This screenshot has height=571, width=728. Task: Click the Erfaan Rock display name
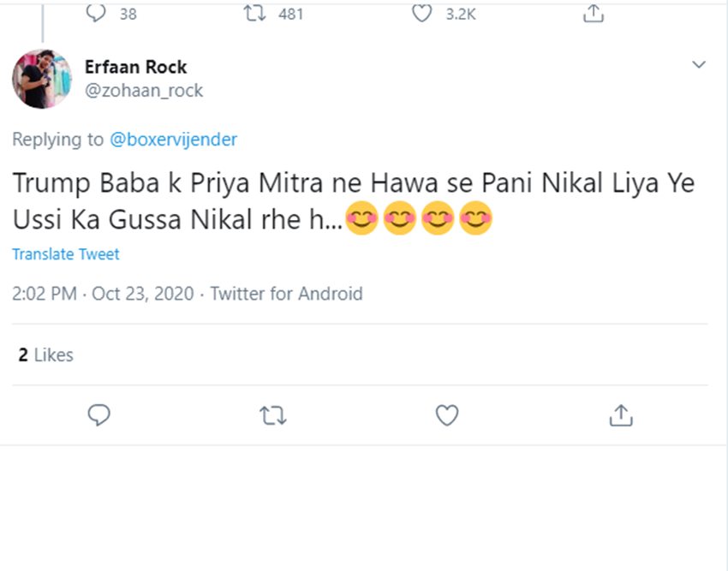(x=135, y=67)
